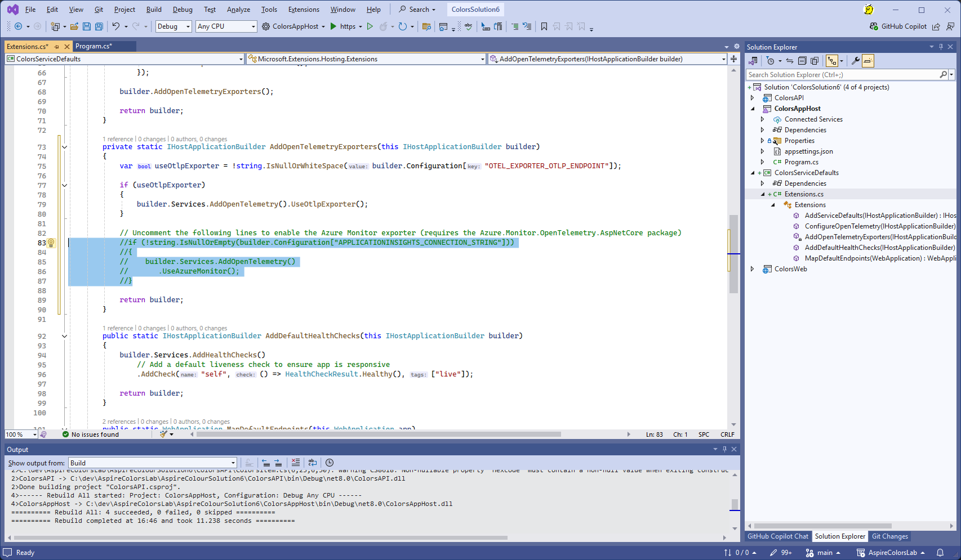
Task: Click the lightbulb quick actions icon on line 83
Action: pos(51,243)
